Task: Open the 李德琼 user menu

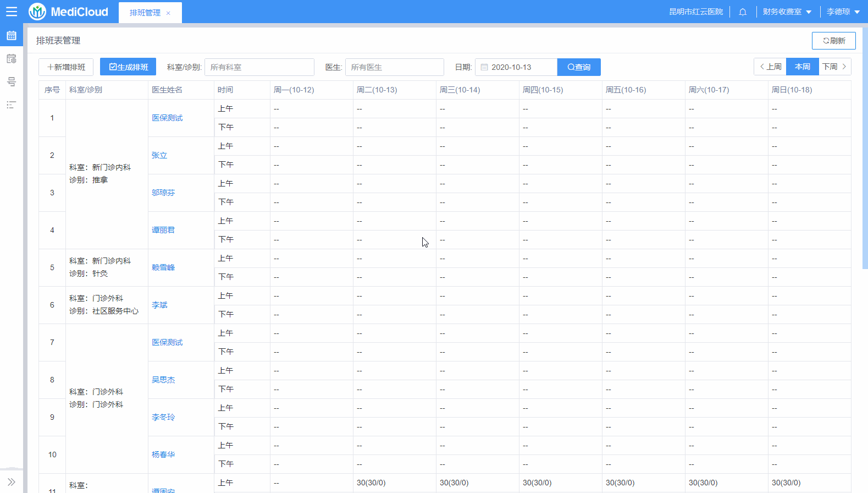Action: coord(843,12)
